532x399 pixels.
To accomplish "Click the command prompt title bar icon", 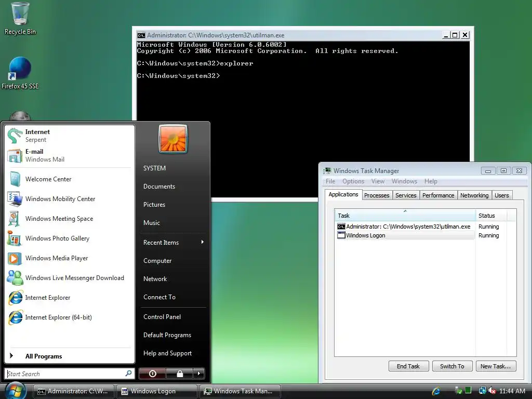I will [141, 35].
